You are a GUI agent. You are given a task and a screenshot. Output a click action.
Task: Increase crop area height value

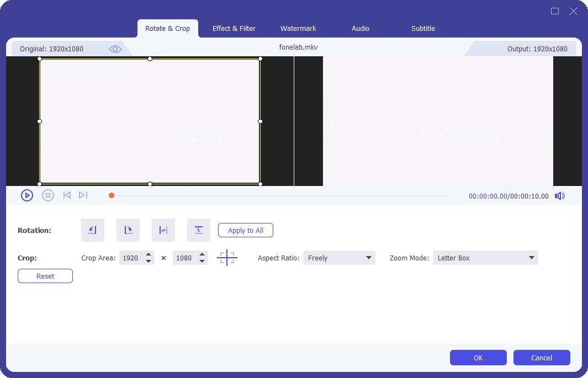[x=202, y=254]
